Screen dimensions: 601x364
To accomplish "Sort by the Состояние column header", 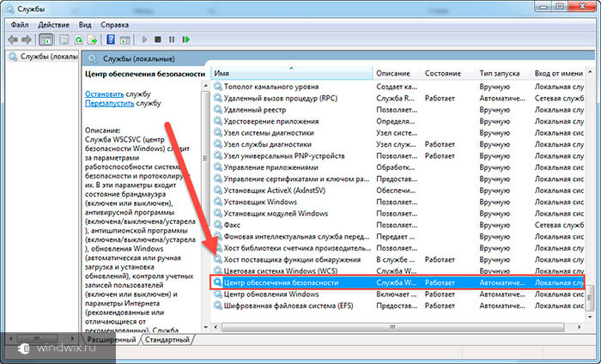I will (447, 73).
